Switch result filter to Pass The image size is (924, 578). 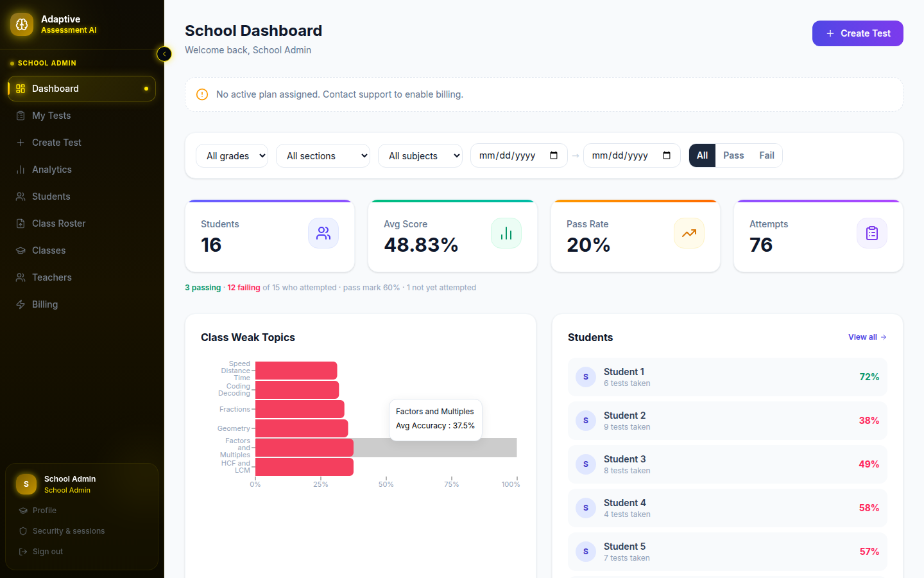tap(733, 155)
